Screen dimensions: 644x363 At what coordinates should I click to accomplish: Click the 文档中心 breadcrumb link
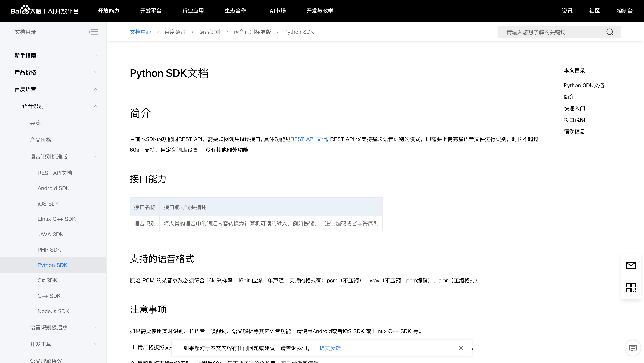click(141, 32)
